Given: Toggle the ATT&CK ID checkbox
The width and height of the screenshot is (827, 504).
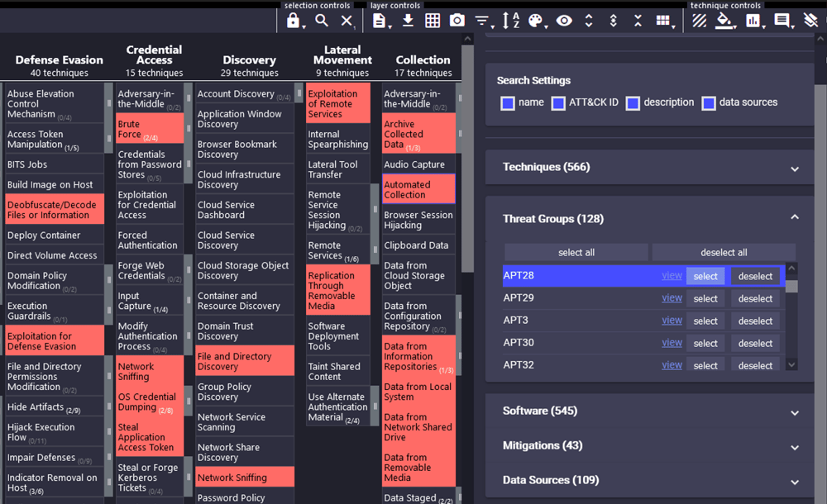Looking at the screenshot, I should (x=558, y=103).
